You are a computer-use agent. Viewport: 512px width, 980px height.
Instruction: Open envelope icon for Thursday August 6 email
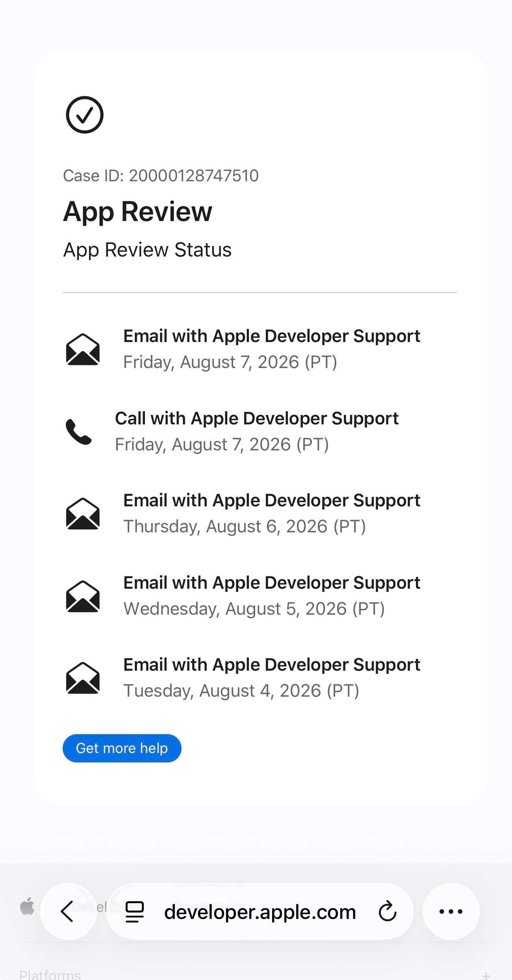[x=83, y=513]
